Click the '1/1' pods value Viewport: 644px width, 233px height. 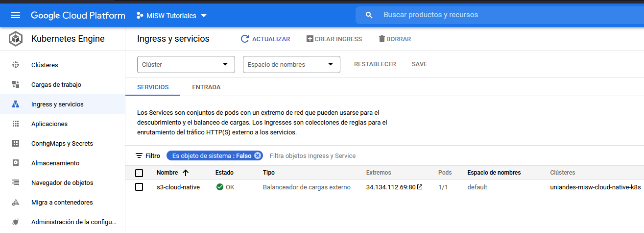coord(443,187)
